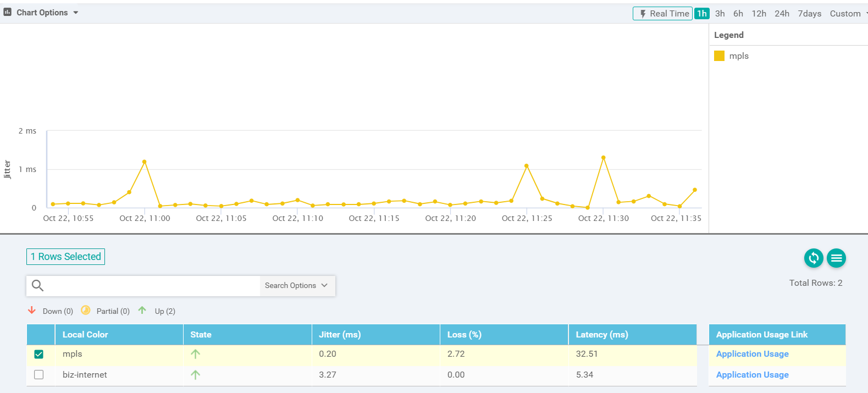
Task: Uncheck the mpls row checkbox
Action: [x=39, y=354]
